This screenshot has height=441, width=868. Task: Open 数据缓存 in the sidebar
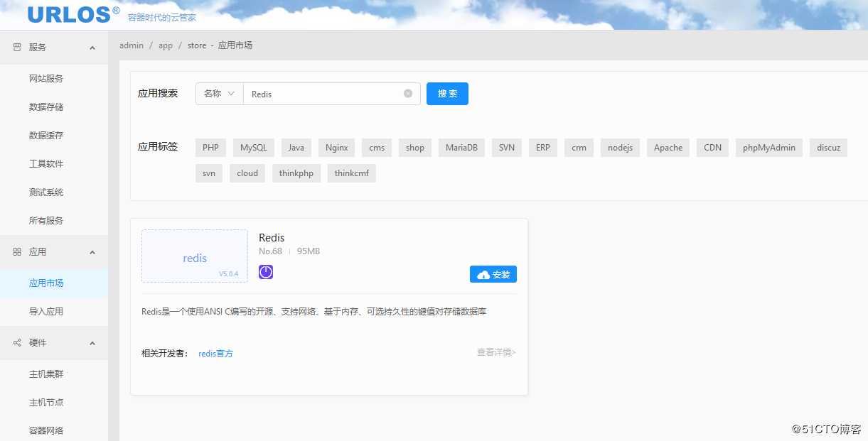[x=46, y=136]
